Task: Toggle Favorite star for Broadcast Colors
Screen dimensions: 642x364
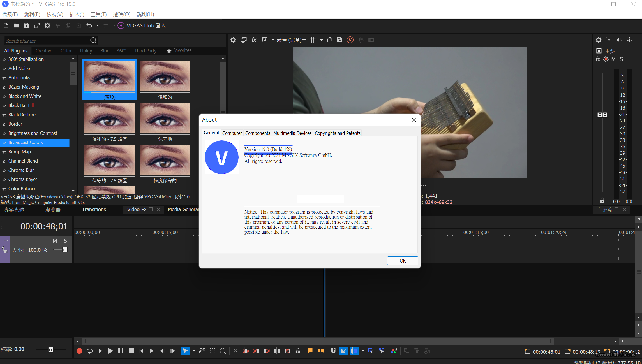Action: [4, 143]
